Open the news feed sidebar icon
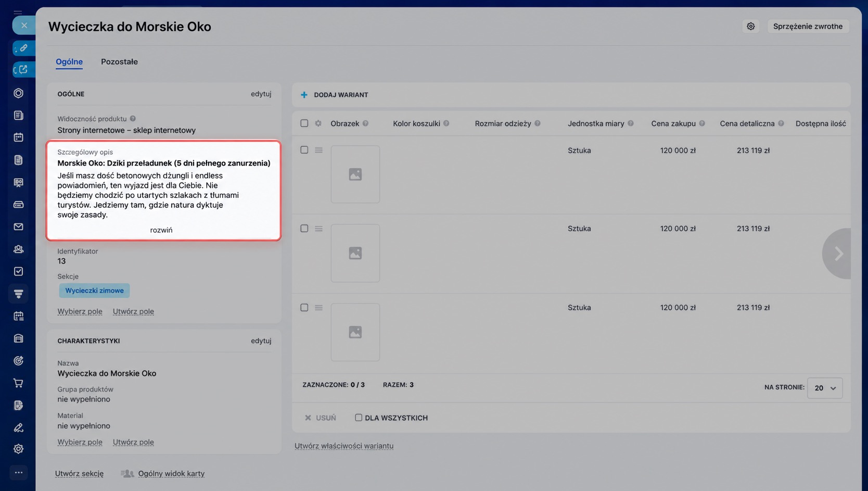Viewport: 868px width, 491px height. click(19, 115)
